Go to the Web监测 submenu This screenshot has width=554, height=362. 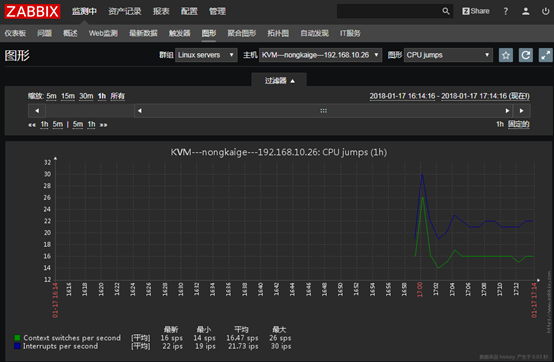pyautogui.click(x=103, y=33)
